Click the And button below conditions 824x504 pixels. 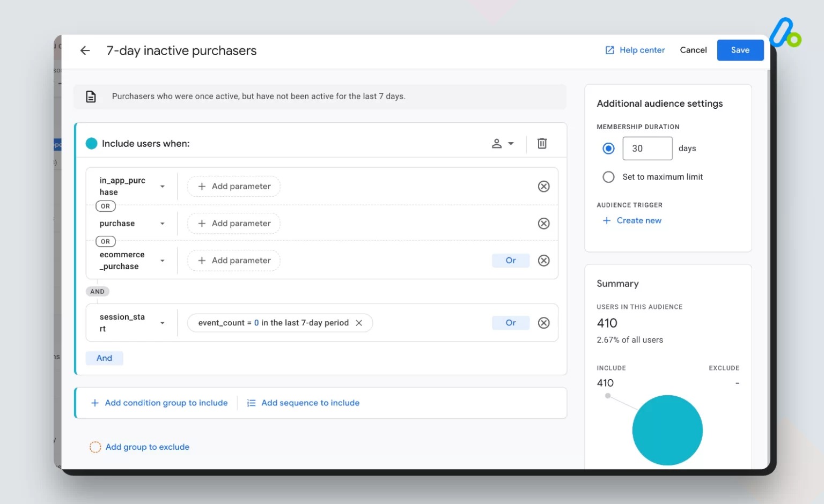pyautogui.click(x=105, y=358)
